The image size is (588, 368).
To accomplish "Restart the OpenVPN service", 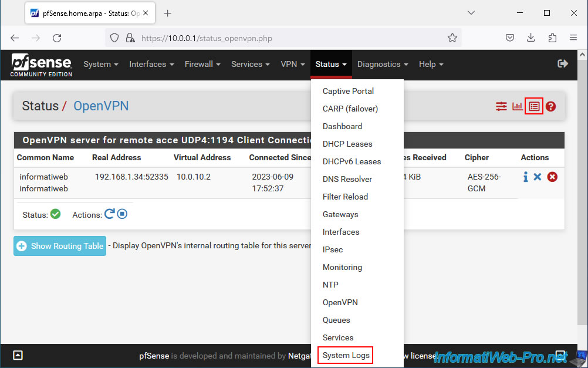I will coord(110,214).
